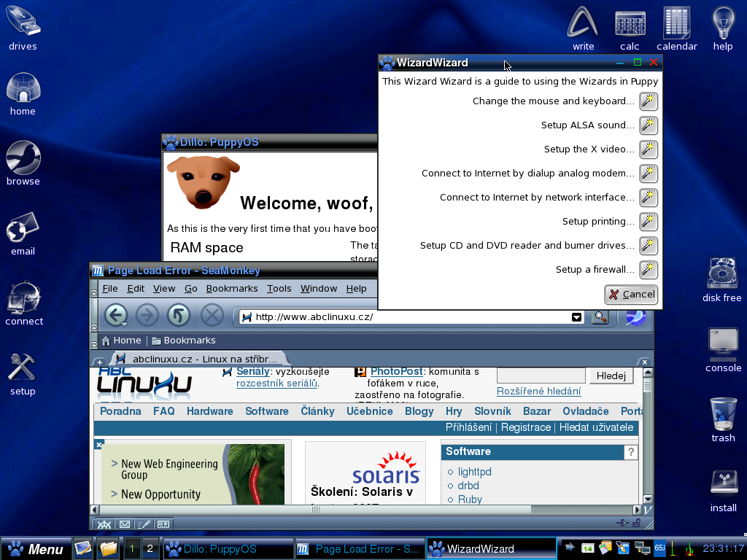Open the Puppy Menu button
The image size is (747, 560).
[x=36, y=549]
